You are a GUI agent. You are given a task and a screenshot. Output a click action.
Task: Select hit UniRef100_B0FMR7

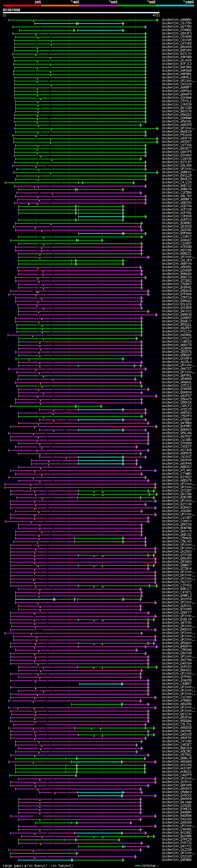pos(176,426)
